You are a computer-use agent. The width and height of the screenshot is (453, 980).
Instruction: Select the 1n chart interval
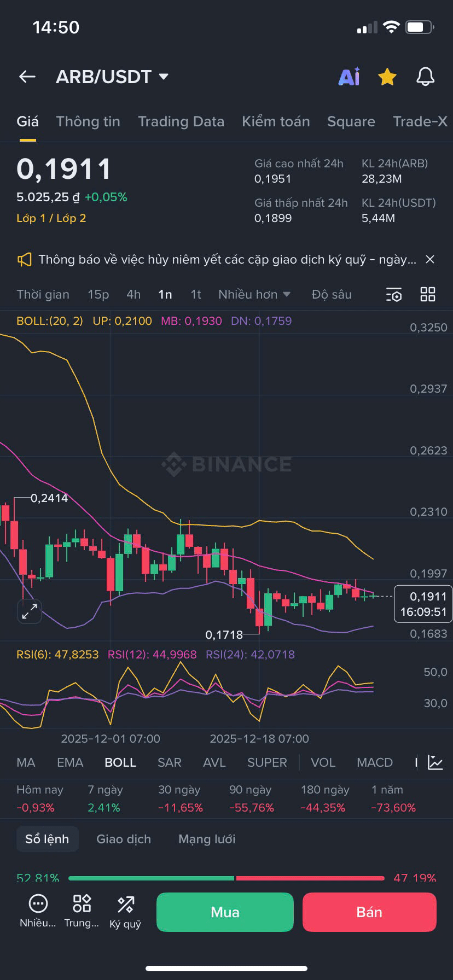(x=165, y=295)
